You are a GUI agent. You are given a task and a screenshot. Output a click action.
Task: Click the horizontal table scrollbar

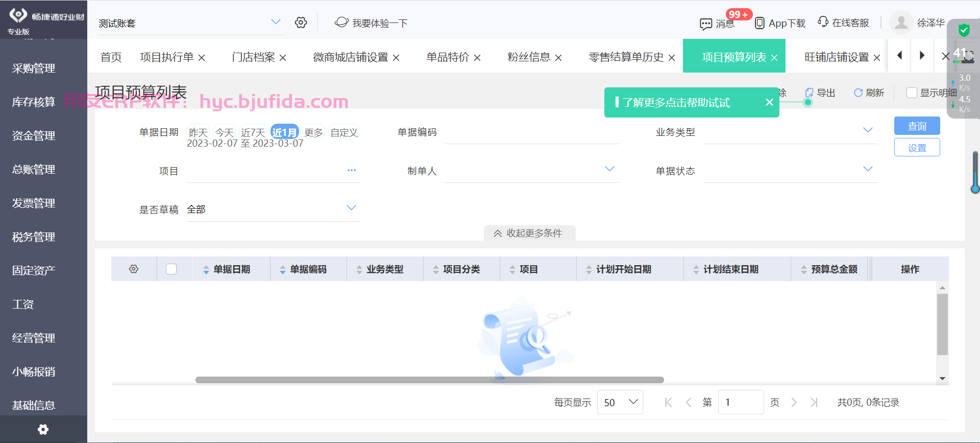[x=430, y=380]
